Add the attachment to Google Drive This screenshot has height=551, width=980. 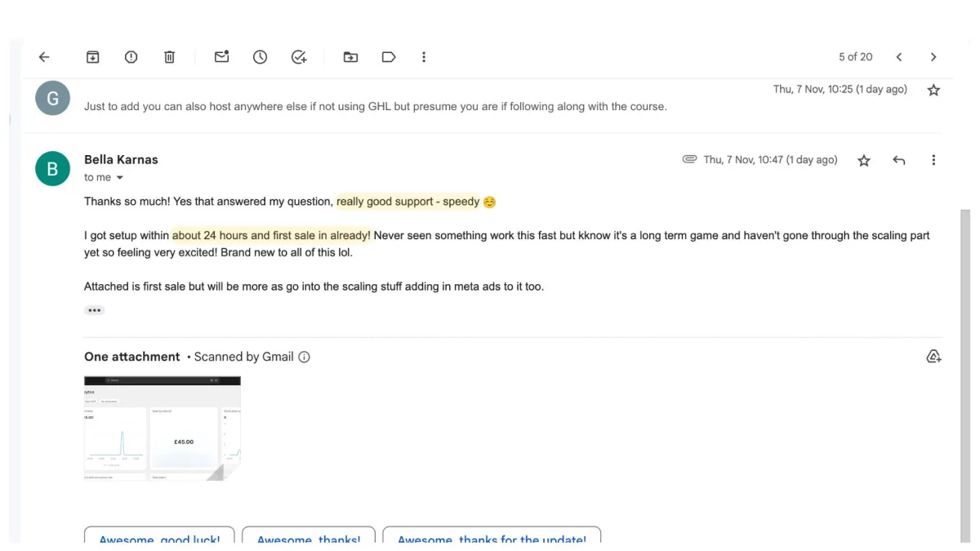[933, 357]
